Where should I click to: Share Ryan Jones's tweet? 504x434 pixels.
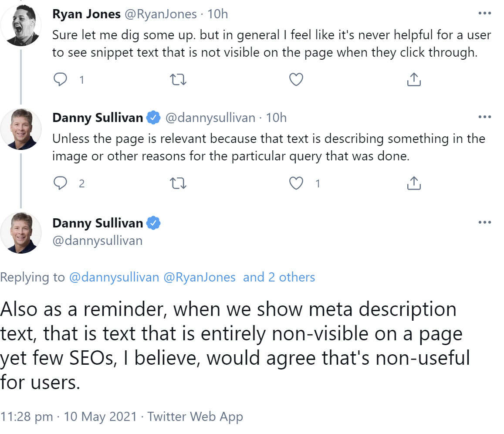tap(414, 79)
